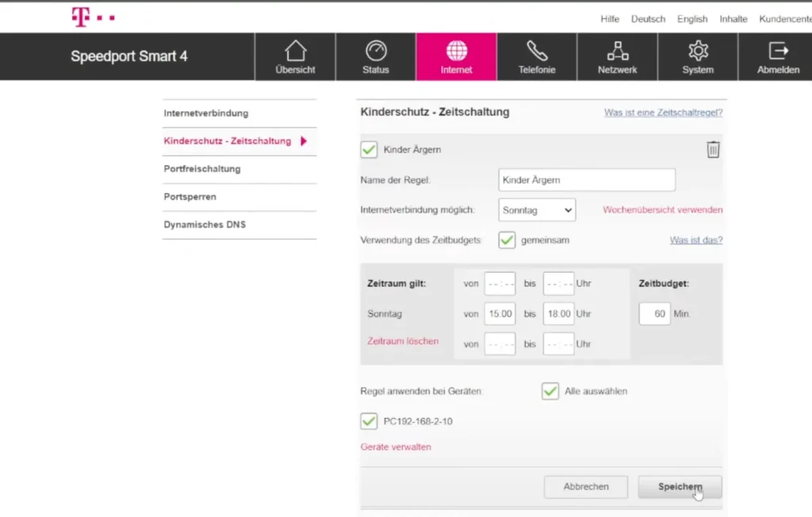Screen dimensions: 812x517
Task: Open the Sonntag weekday dropdown
Action: tap(537, 210)
